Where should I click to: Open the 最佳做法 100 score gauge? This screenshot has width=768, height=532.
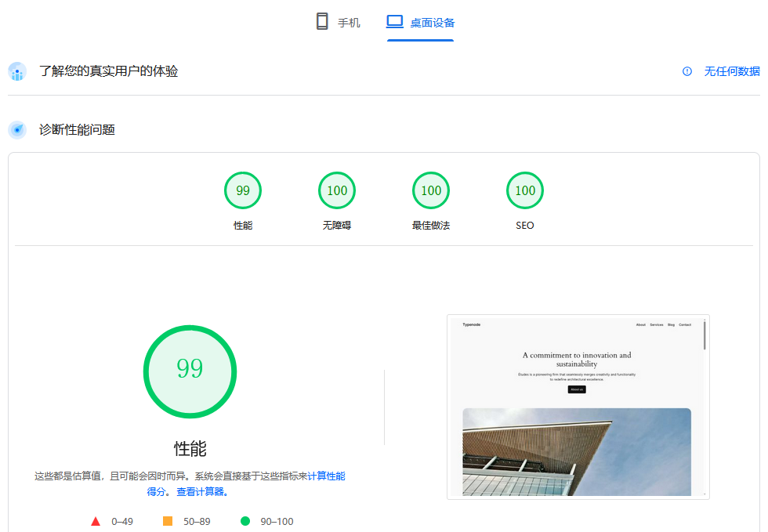pos(431,190)
